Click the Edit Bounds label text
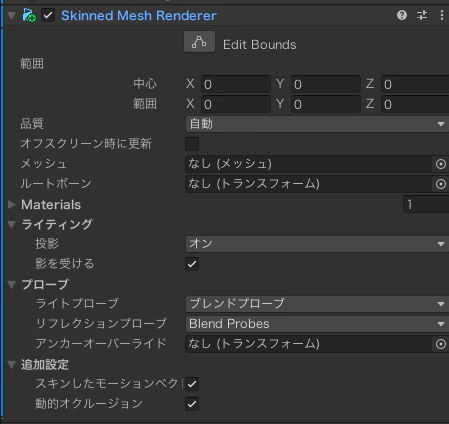 (259, 45)
